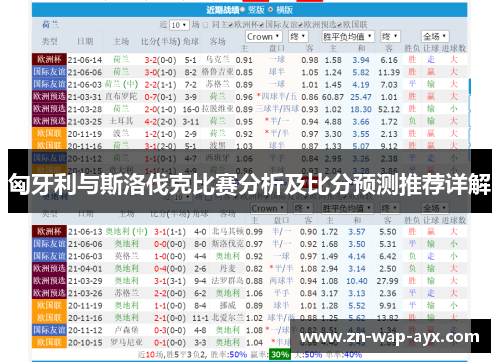Click the 4-2(2-0) score in 土耳其 row
500x362 pixels.
160,122
